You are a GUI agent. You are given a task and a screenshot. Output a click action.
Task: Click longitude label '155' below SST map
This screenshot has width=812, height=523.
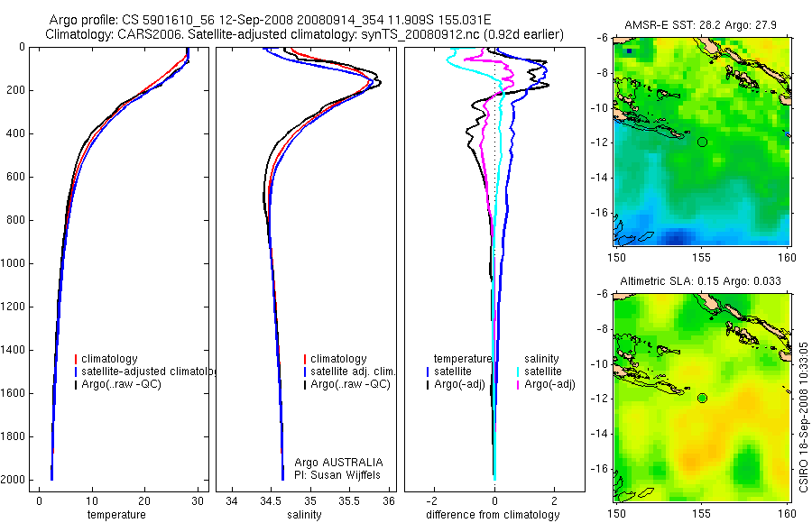pyautogui.click(x=702, y=258)
